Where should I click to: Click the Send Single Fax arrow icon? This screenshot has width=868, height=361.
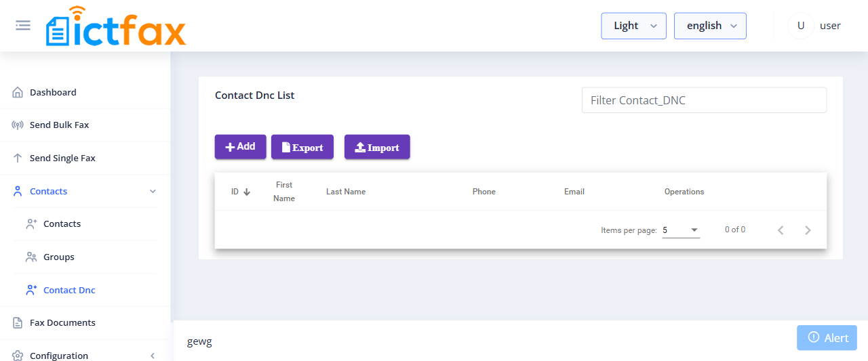[18, 158]
